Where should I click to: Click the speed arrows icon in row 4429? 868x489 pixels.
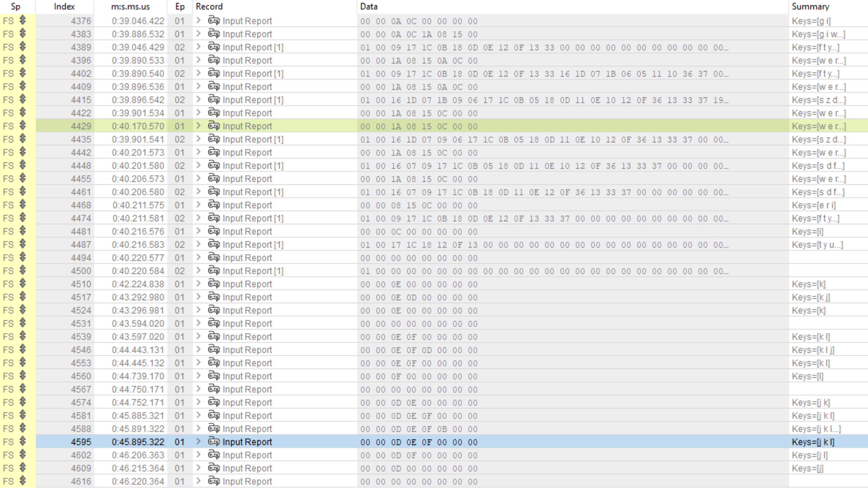pyautogui.click(x=23, y=126)
